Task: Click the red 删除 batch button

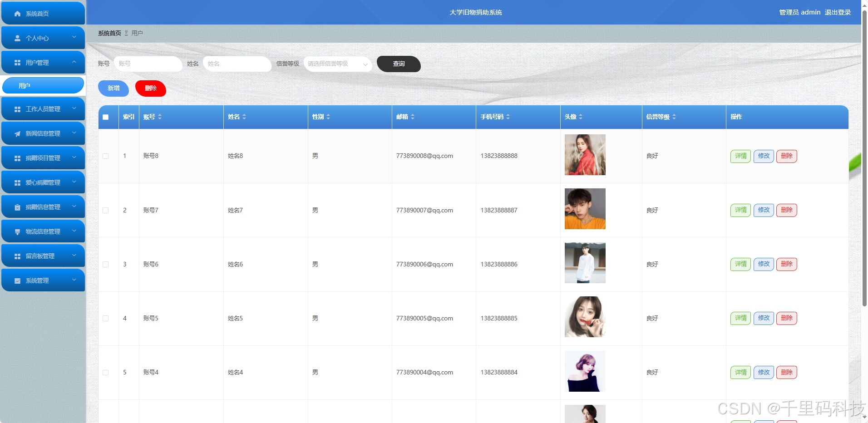Action: tap(151, 89)
